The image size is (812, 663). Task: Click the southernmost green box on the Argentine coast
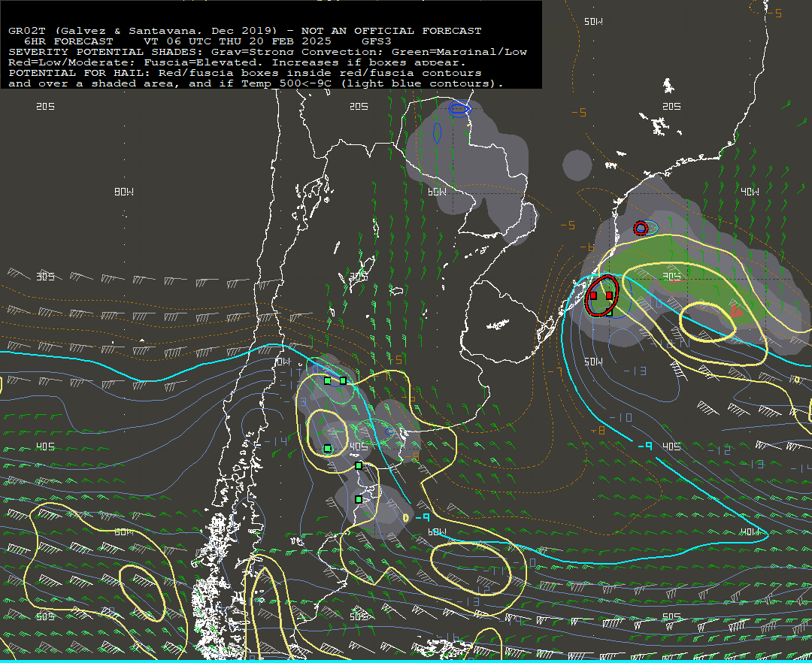359,499
